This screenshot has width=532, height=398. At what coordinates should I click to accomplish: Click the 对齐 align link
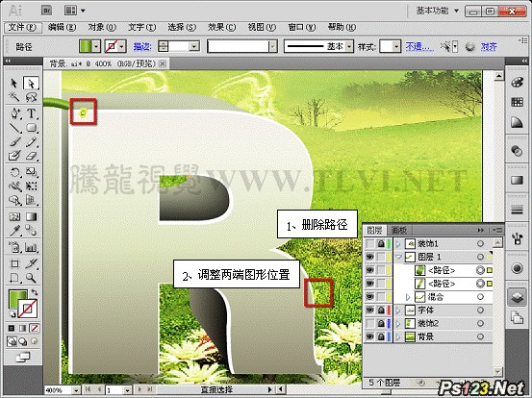(489, 46)
